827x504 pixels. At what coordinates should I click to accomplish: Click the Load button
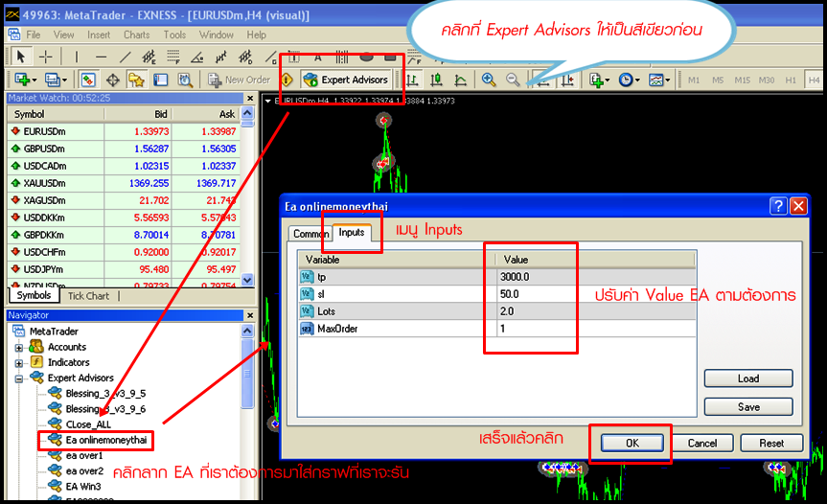748,378
